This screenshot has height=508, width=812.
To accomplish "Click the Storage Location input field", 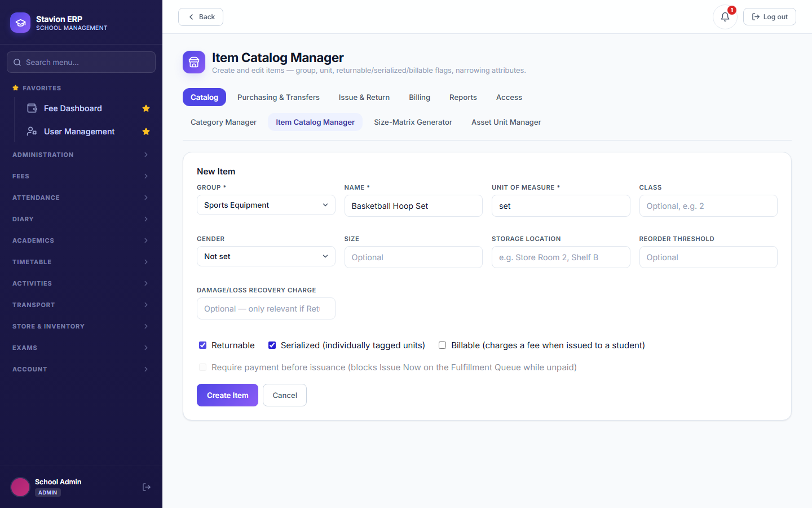I will click(x=561, y=257).
